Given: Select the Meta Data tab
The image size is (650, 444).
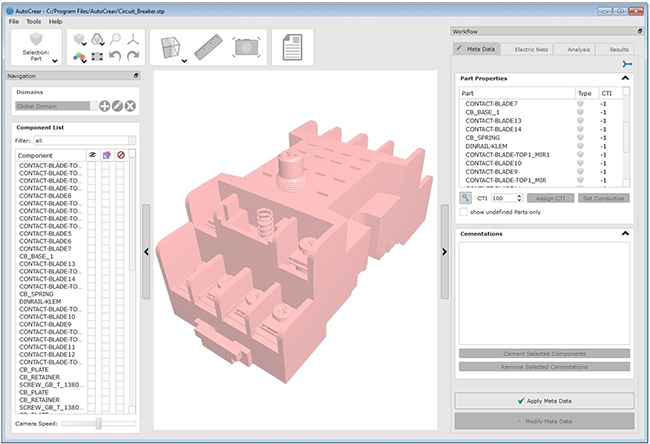Looking at the screenshot, I should (x=477, y=49).
